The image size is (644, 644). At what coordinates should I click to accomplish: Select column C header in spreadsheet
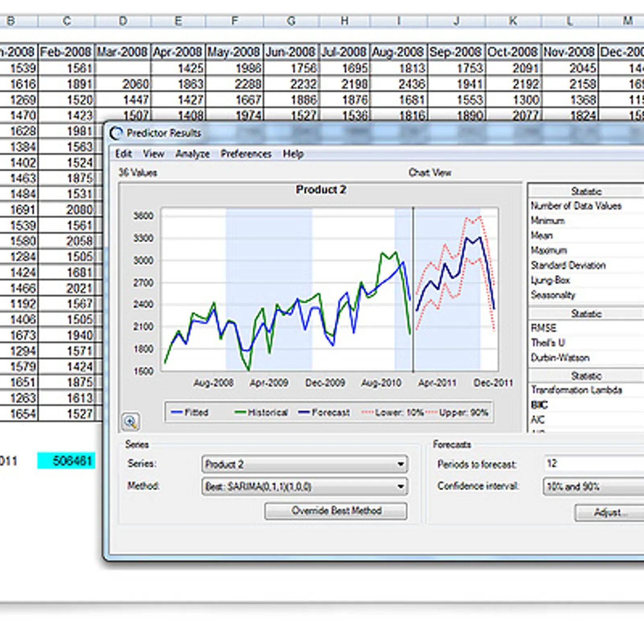click(66, 21)
